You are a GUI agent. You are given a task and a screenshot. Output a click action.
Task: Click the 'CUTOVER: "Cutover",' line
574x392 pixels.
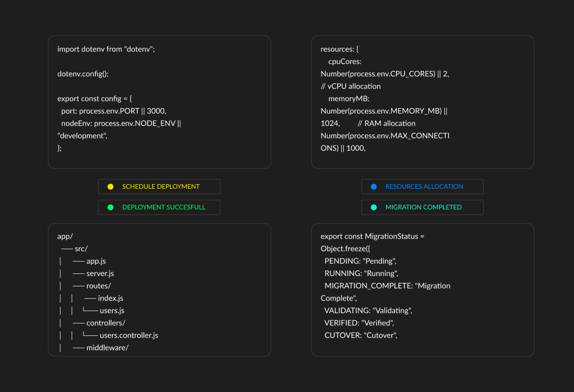[x=361, y=335]
